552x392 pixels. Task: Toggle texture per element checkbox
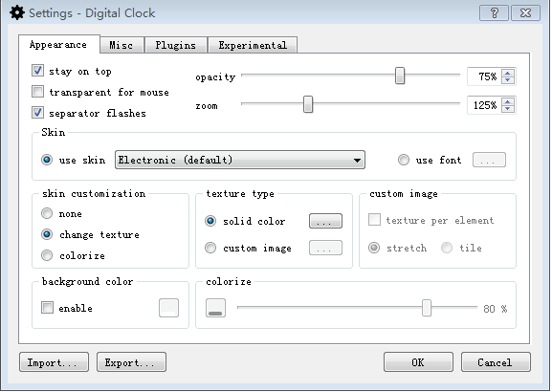pos(374,220)
